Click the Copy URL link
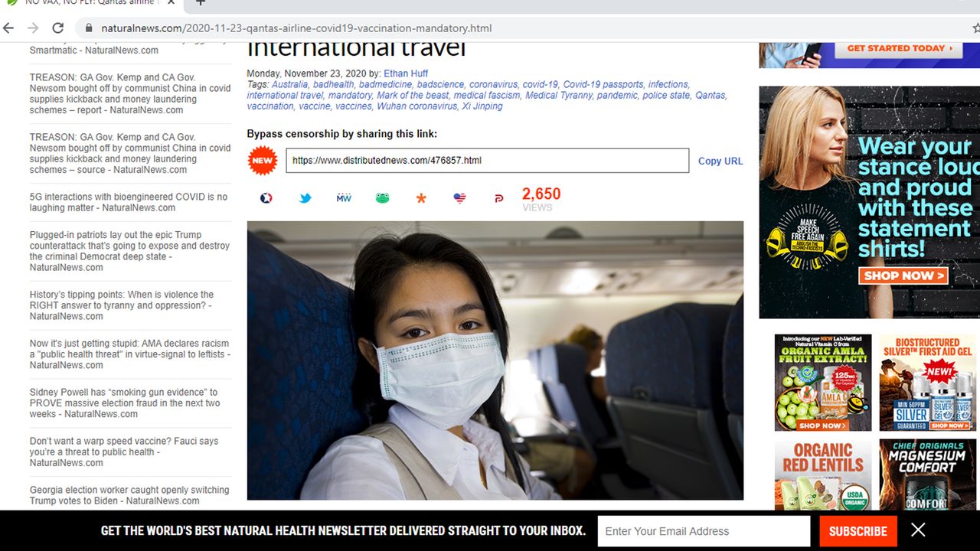 point(720,161)
